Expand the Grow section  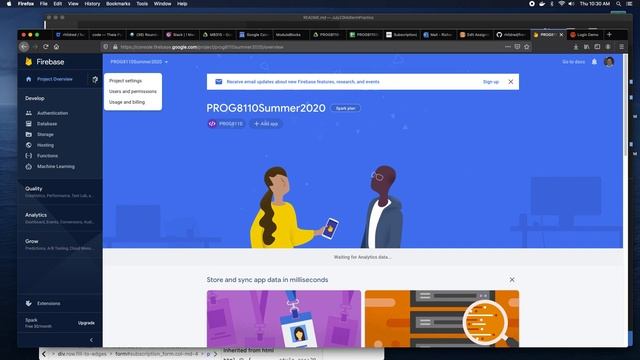point(60,244)
